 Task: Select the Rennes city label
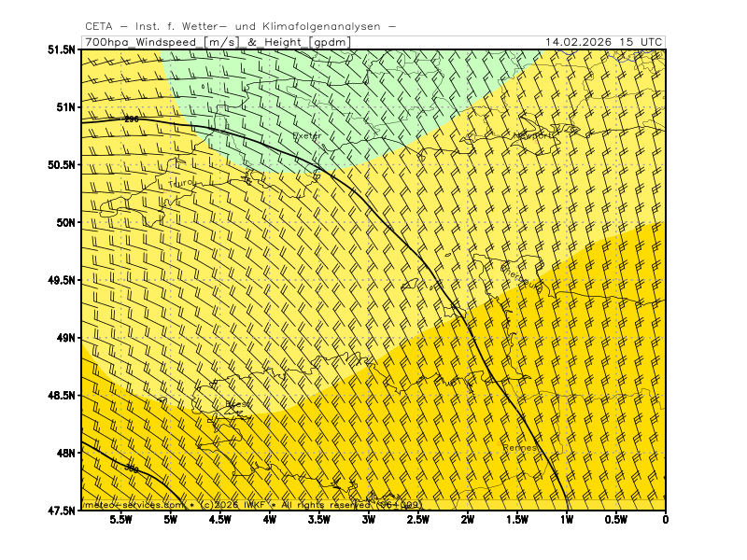(519, 448)
